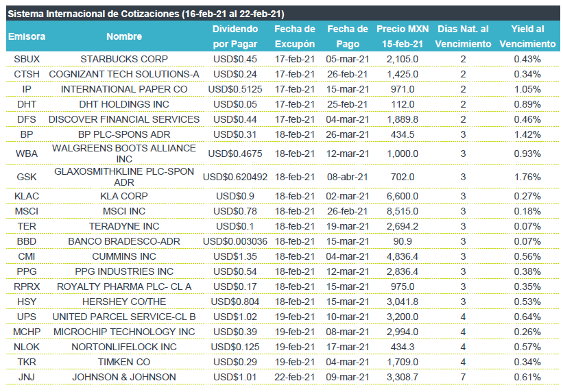
Task: Click the 2,994.0 price value
Action: tap(403, 332)
